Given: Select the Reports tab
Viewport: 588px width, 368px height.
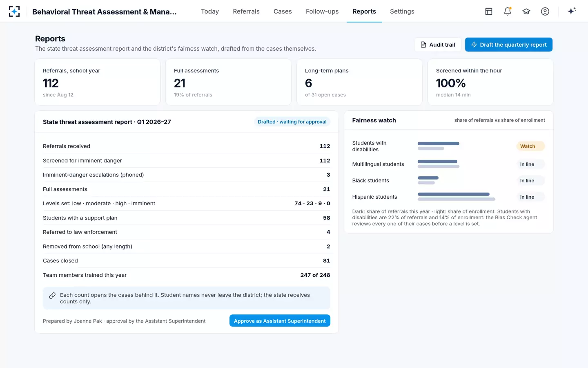Looking at the screenshot, I should (x=364, y=11).
